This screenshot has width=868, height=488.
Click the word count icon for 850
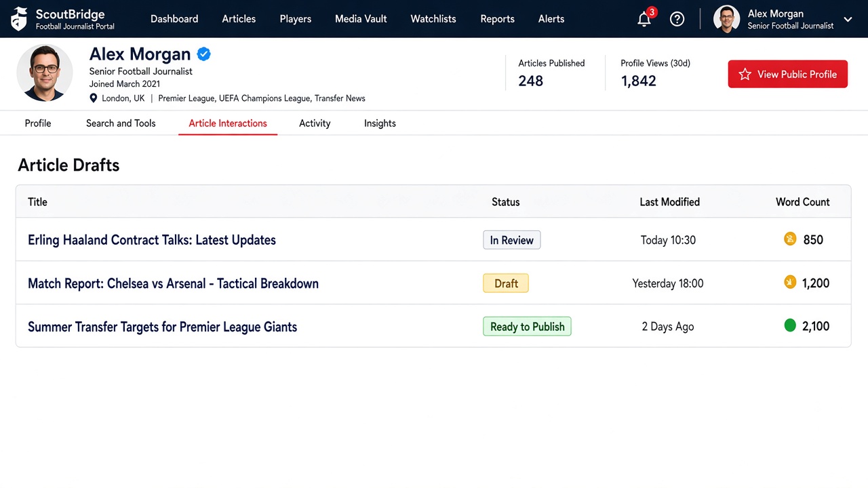point(790,239)
